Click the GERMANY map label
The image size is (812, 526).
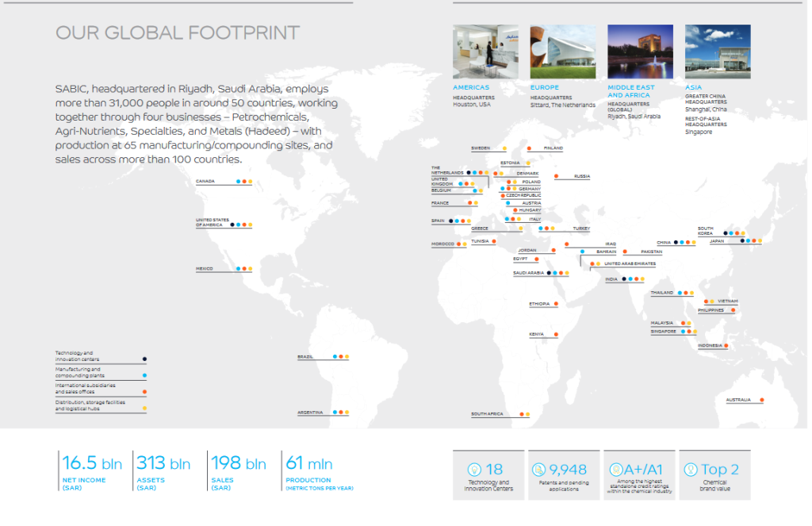(x=529, y=189)
